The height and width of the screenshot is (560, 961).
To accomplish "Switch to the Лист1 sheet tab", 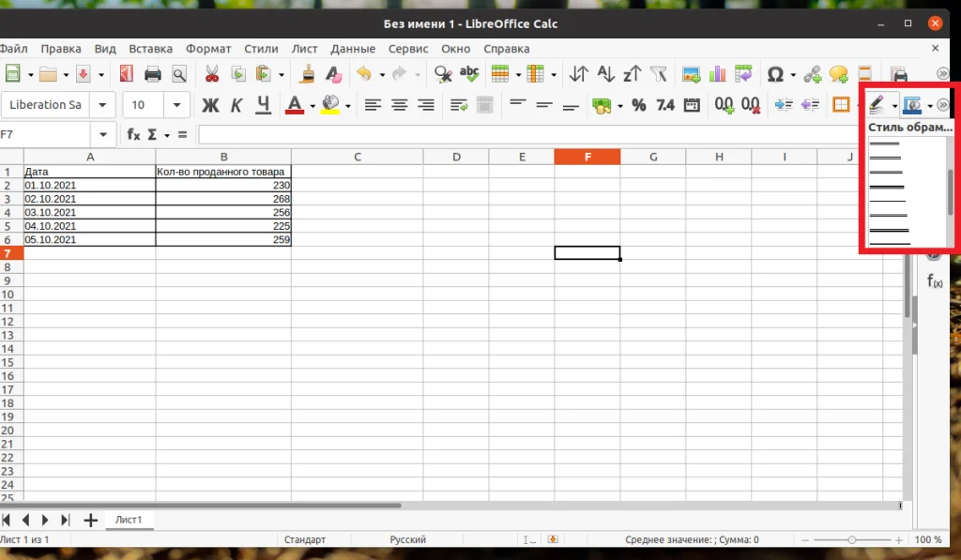I will [129, 519].
